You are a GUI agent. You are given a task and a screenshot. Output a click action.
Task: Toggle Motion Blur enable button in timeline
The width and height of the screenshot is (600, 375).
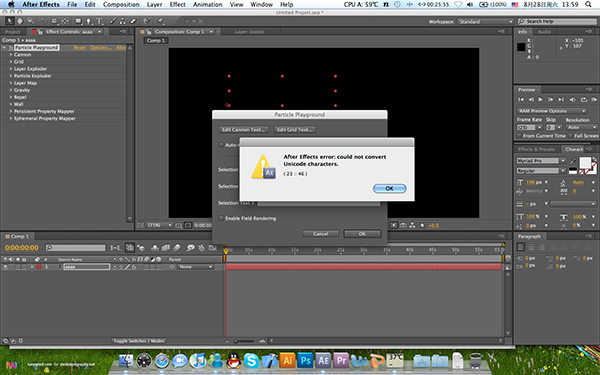[x=177, y=248]
